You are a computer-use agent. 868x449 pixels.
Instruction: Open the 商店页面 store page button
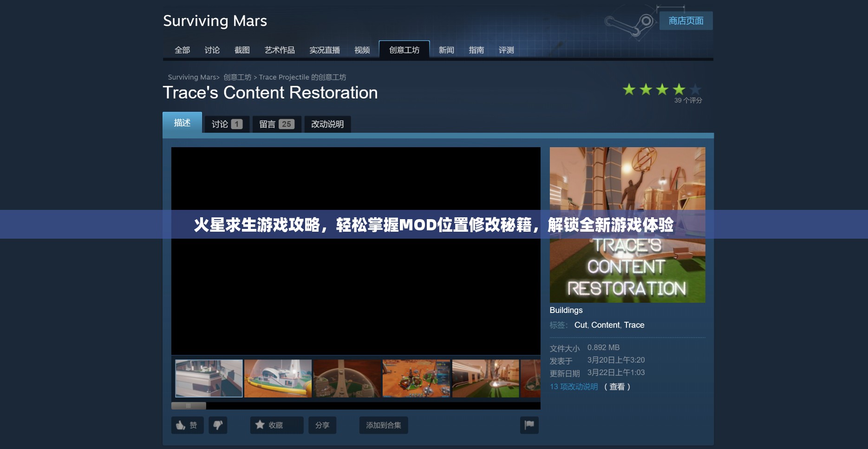(x=686, y=21)
